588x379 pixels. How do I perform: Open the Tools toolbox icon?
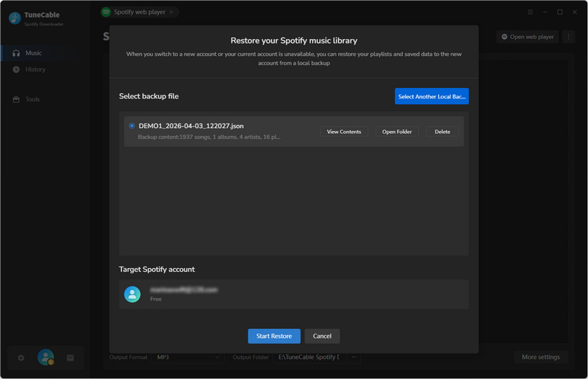(16, 99)
